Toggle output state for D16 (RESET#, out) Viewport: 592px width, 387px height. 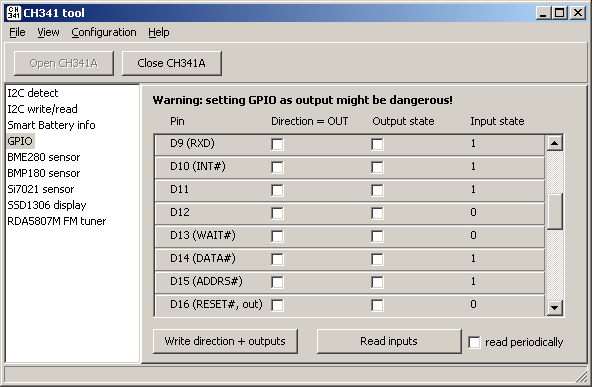pos(377,305)
